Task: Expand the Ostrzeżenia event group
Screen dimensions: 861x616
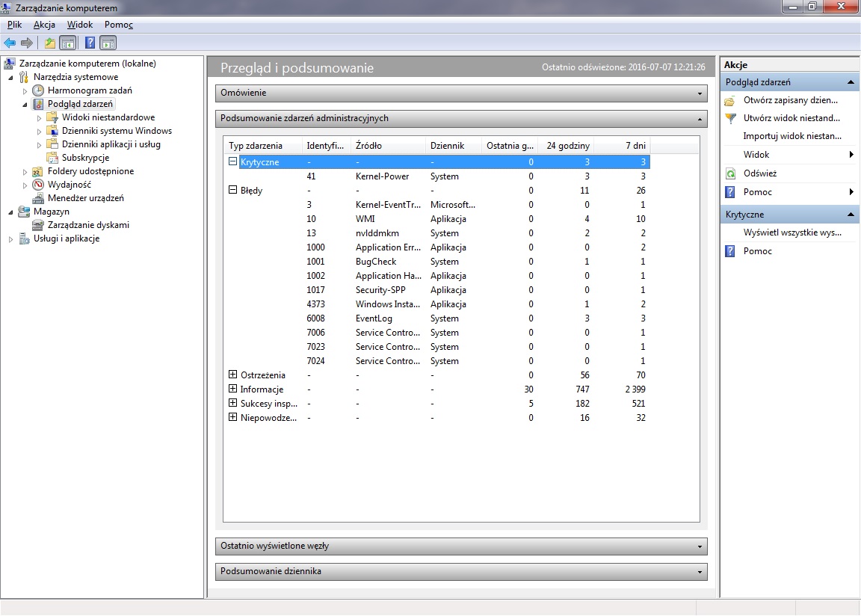Action: (233, 375)
